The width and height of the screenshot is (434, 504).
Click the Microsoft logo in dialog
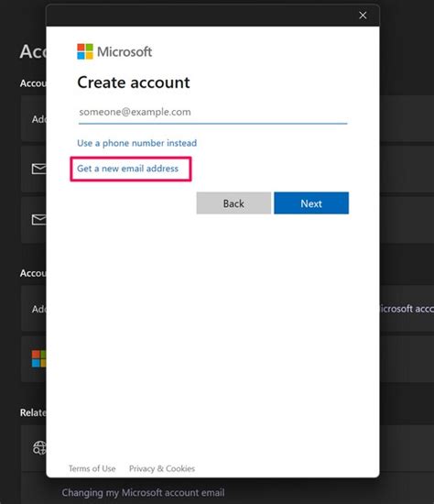[x=114, y=51]
